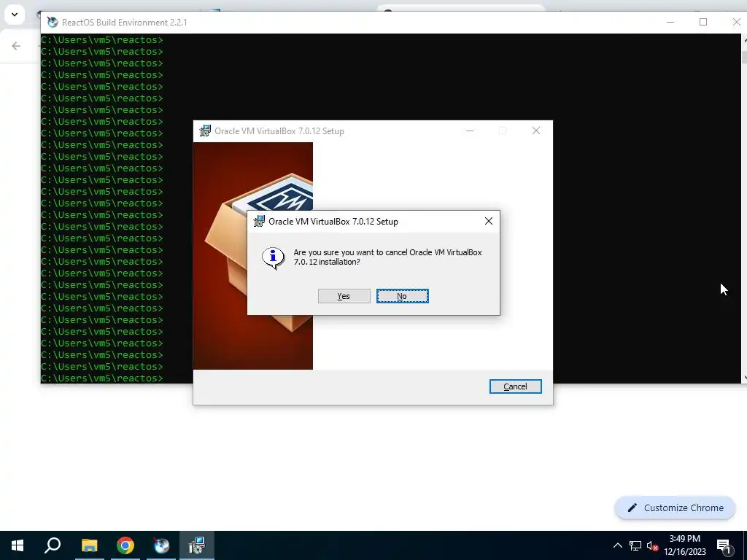Show hidden system tray icons
The width and height of the screenshot is (747, 560).
point(617,545)
